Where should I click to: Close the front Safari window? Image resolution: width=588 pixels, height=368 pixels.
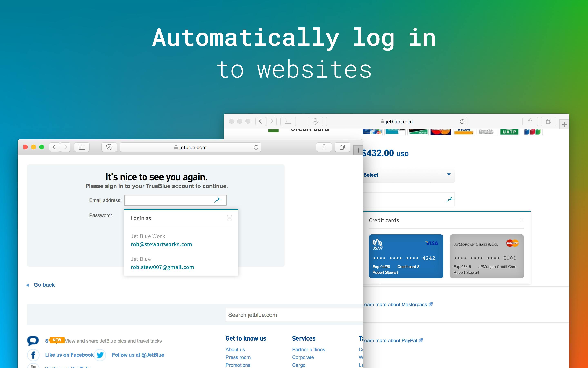click(25, 147)
